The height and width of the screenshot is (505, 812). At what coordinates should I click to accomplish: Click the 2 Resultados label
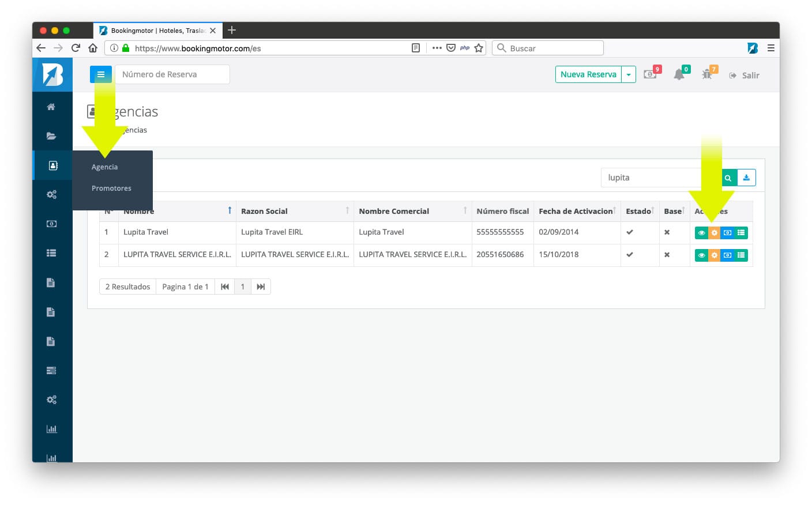point(127,287)
